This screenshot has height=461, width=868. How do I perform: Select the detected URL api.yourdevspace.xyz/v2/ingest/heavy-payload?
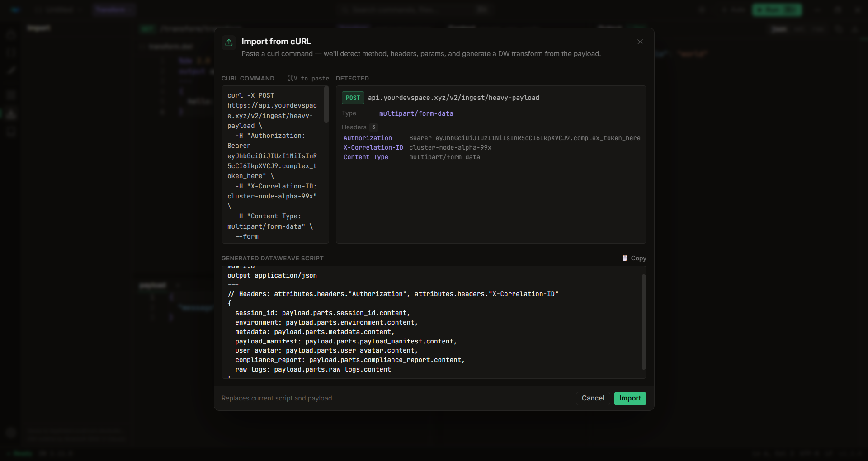coord(453,98)
